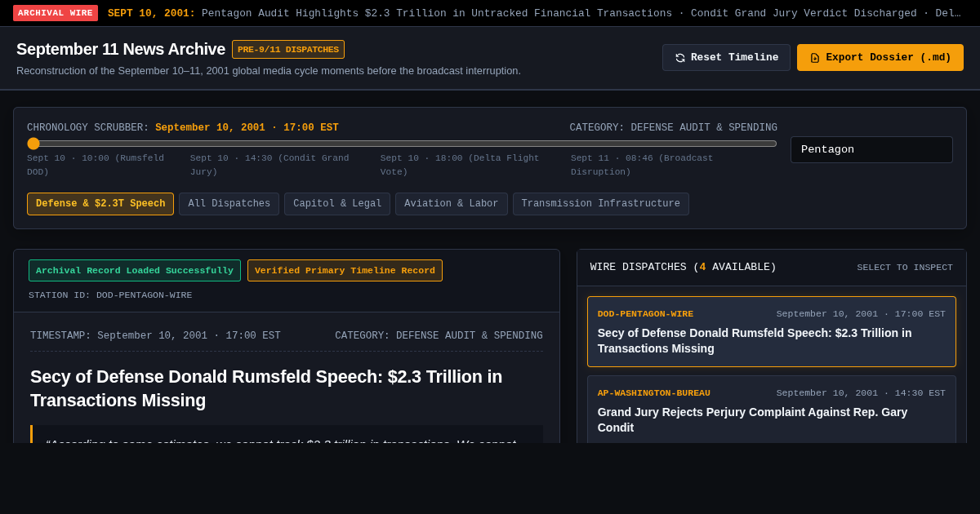This screenshot has width=980, height=514.
Task: Click the PRE-9/11 DISPATCHES badge
Action: (288, 50)
